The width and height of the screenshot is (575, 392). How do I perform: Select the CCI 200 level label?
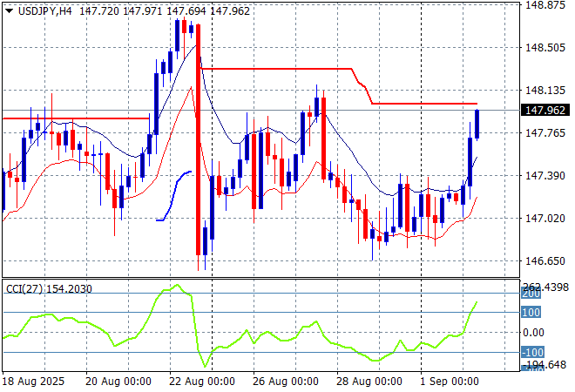(531, 294)
